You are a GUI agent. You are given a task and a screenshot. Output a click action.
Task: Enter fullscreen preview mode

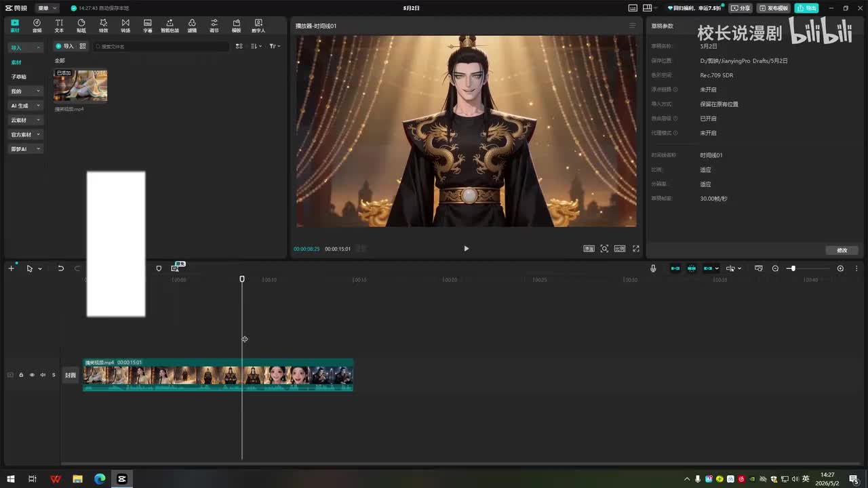pyautogui.click(x=636, y=249)
